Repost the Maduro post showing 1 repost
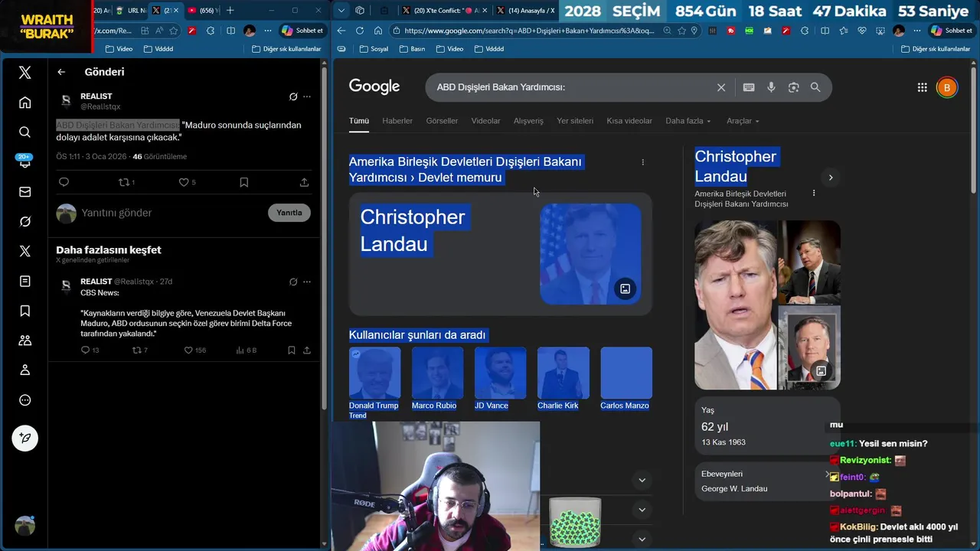This screenshot has height=551, width=980. (x=126, y=182)
